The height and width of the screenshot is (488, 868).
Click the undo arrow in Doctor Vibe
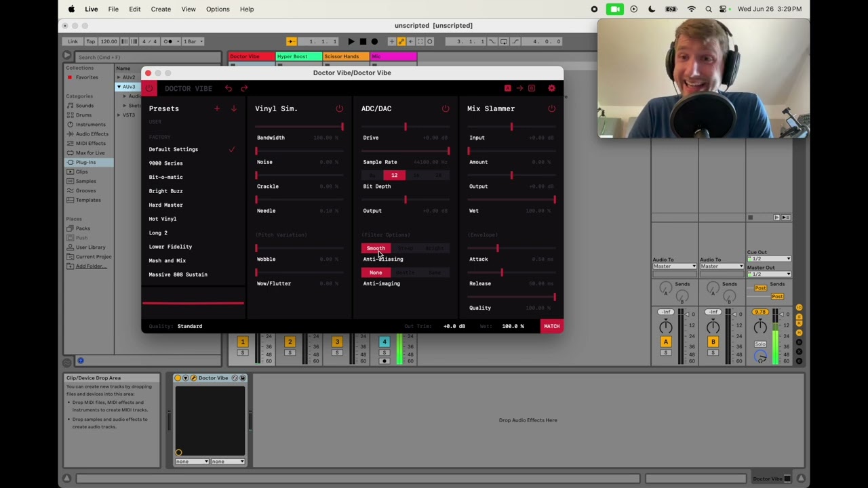click(229, 88)
